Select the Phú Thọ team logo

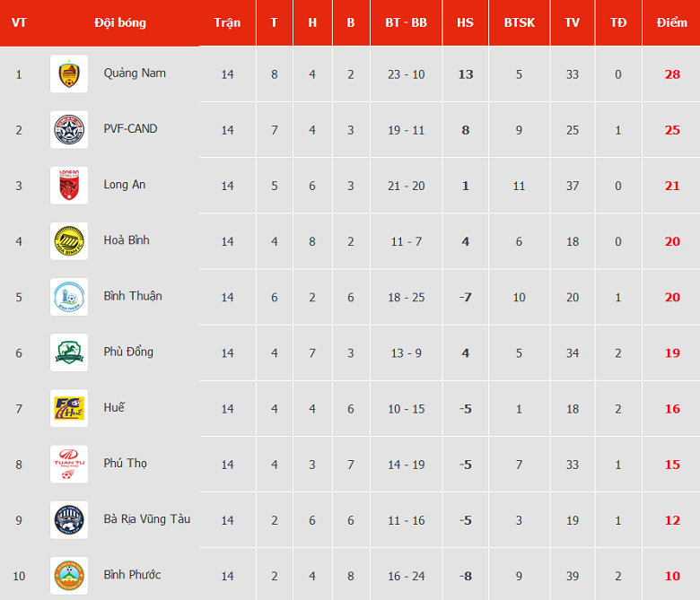pos(69,464)
